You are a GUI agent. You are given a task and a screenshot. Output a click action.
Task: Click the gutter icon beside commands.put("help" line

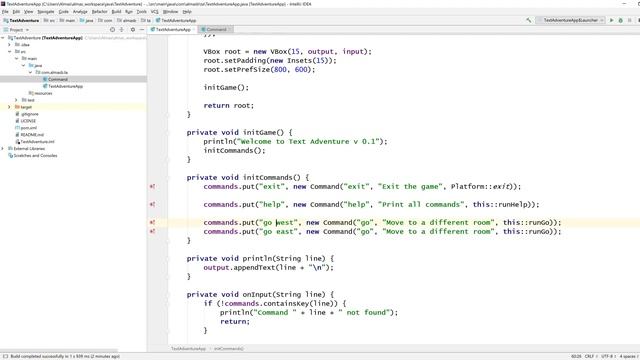coord(152,204)
